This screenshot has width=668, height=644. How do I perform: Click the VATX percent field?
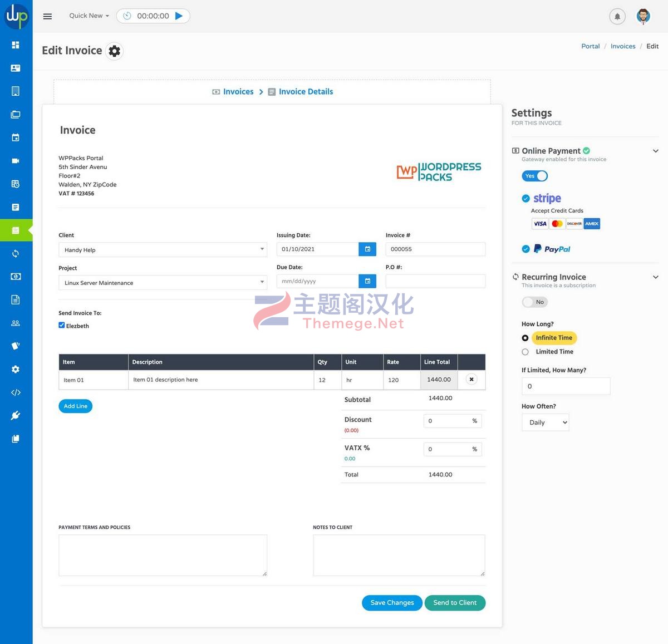pos(453,449)
